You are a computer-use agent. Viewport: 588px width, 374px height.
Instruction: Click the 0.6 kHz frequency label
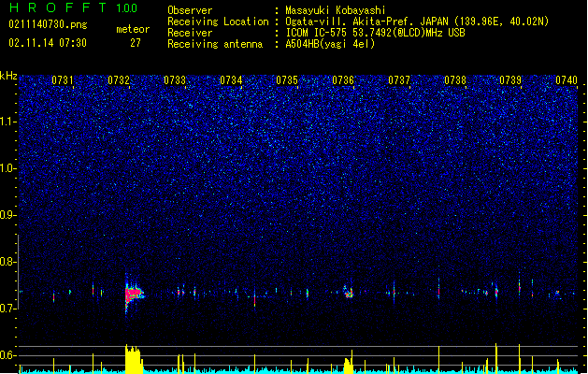[x=7, y=355]
